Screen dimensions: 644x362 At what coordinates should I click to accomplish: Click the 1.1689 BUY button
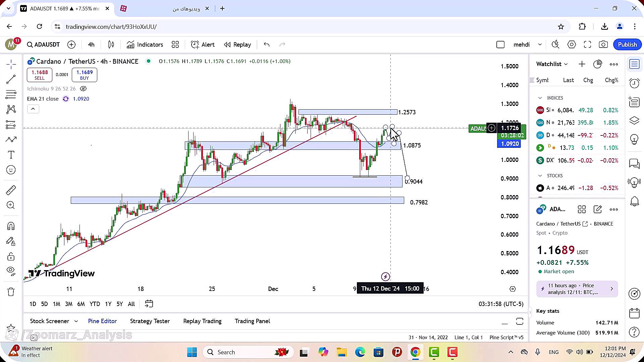(85, 75)
